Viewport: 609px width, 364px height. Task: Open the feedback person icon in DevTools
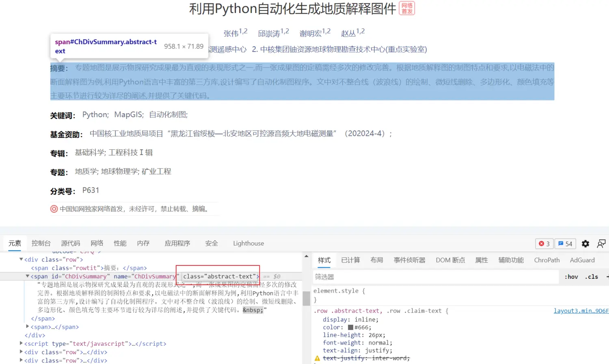click(x=601, y=243)
